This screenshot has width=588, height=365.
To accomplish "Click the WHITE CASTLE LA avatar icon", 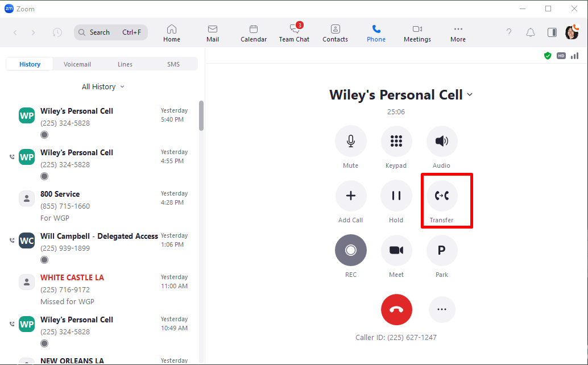I will click(27, 282).
